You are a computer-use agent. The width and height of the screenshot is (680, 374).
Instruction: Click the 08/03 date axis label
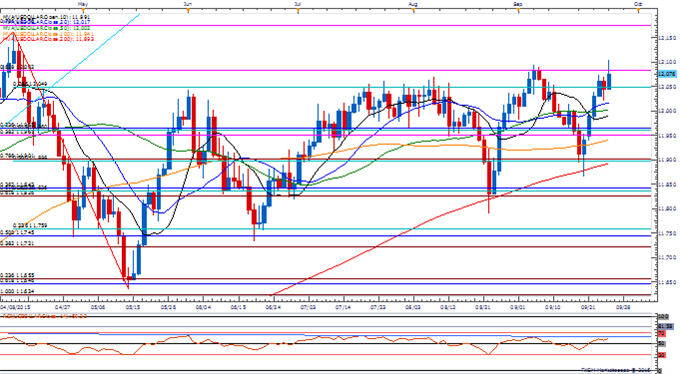[413, 306]
